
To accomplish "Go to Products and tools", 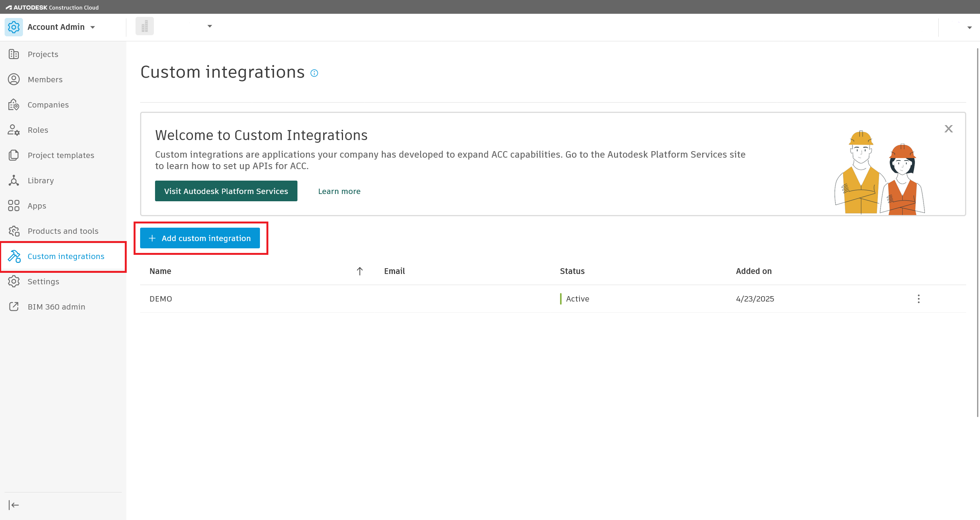I will point(63,231).
